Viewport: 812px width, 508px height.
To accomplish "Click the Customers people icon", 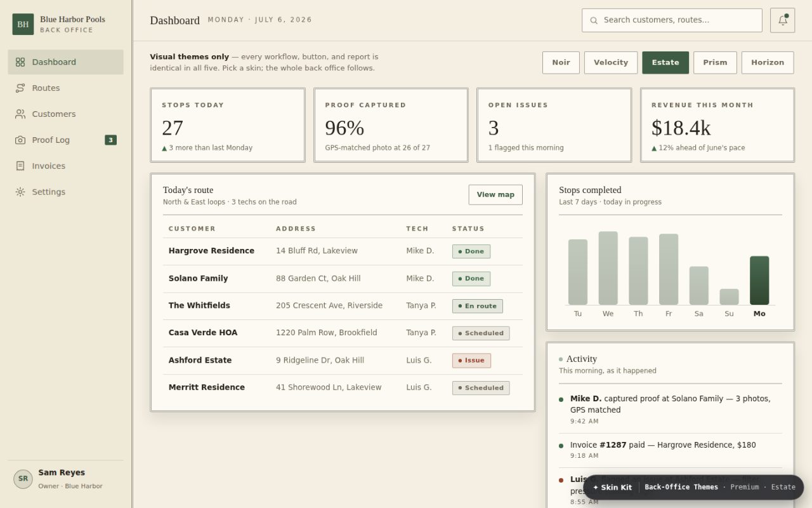I will (20, 114).
